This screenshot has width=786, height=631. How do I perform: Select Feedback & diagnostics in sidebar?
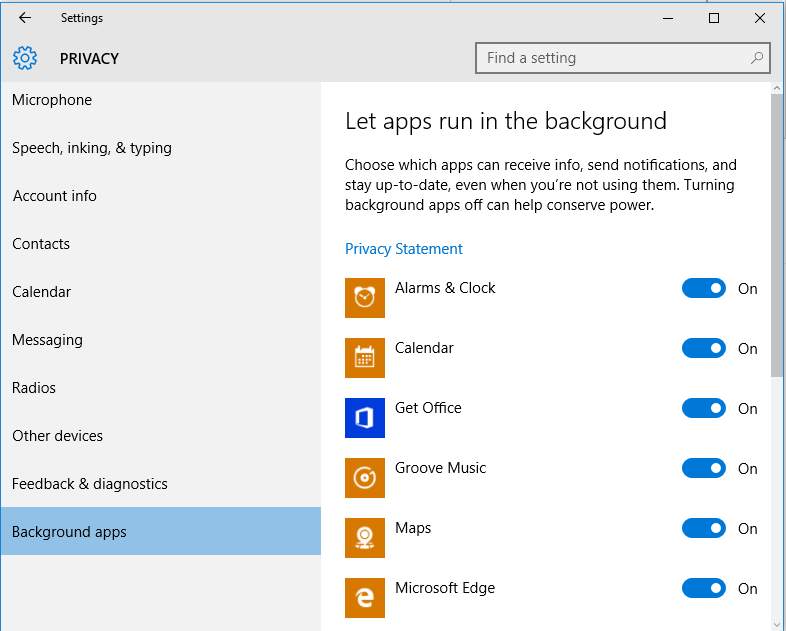pos(90,484)
